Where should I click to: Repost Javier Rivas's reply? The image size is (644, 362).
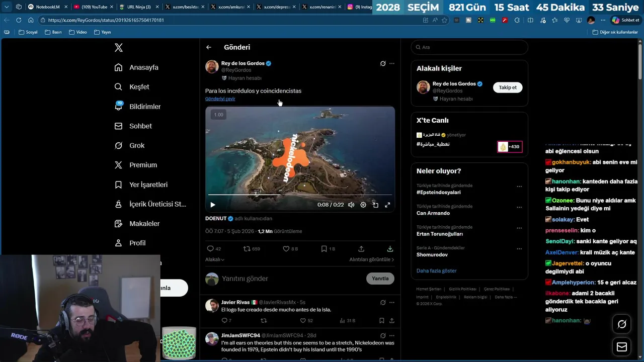coord(264,321)
